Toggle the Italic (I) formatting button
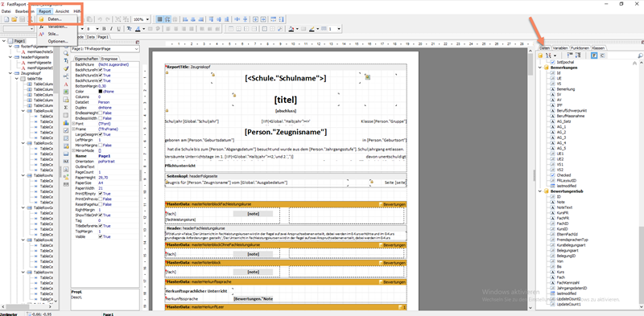This screenshot has width=644, height=316. (111, 29)
